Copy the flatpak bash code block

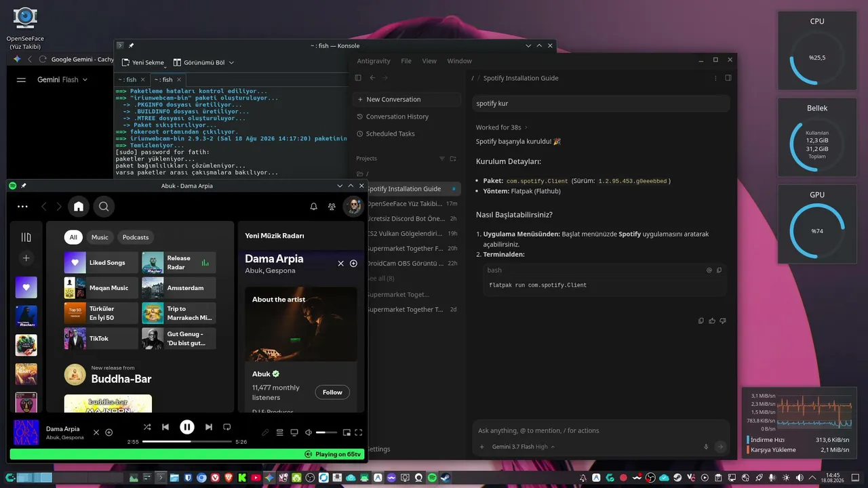click(719, 270)
